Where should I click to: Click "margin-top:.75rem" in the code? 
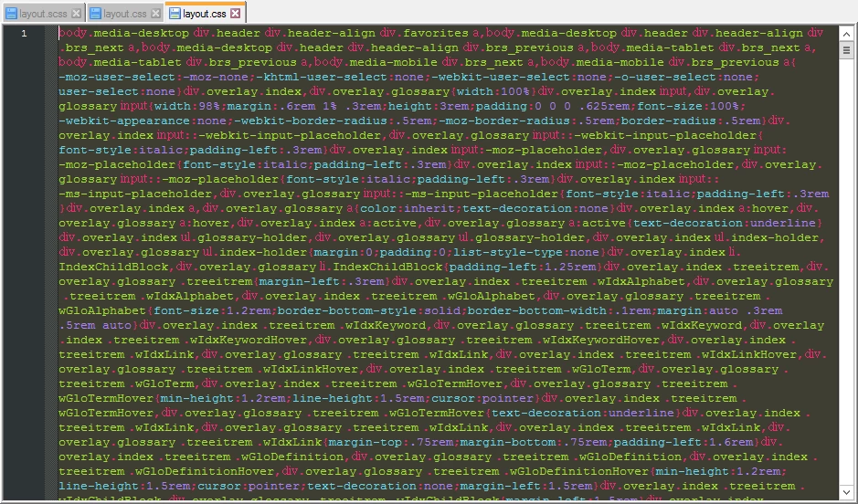(x=389, y=442)
